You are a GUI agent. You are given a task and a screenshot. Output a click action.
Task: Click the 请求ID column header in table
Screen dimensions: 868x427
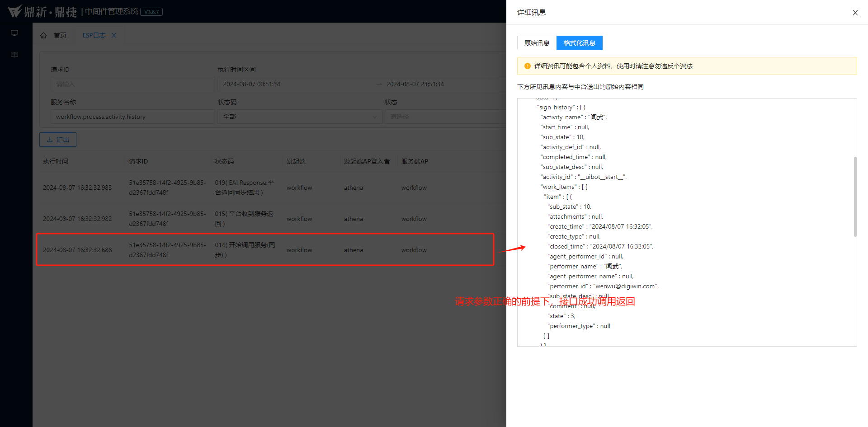pyautogui.click(x=138, y=161)
